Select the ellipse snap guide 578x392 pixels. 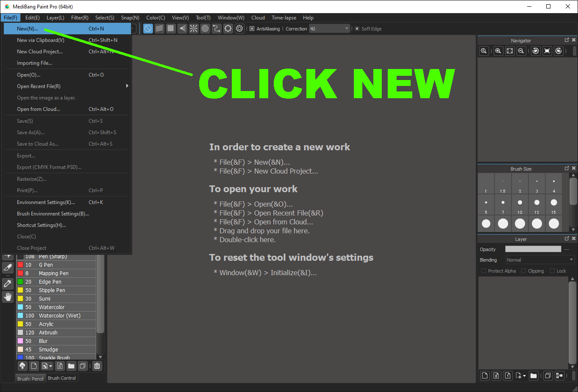point(228,28)
